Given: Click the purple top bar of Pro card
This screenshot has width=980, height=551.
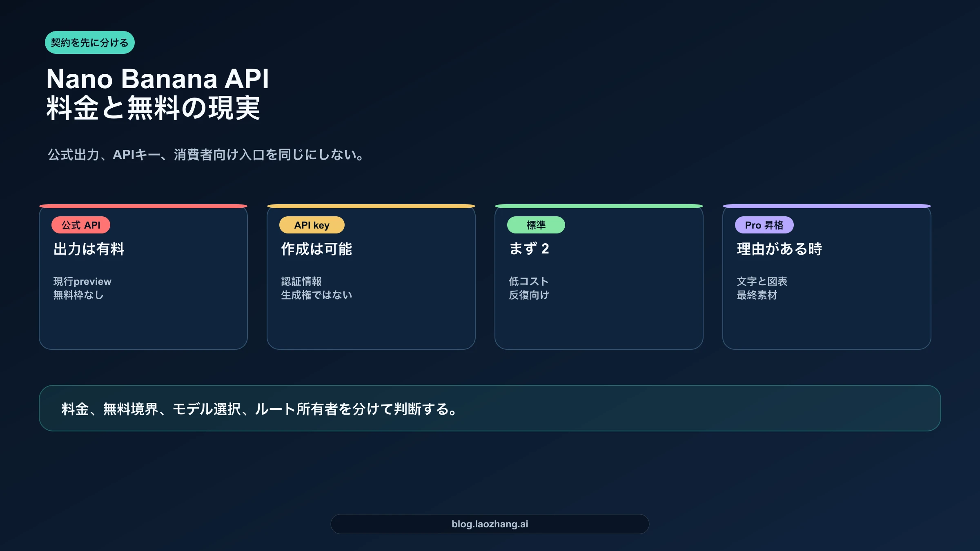Looking at the screenshot, I should pos(826,206).
